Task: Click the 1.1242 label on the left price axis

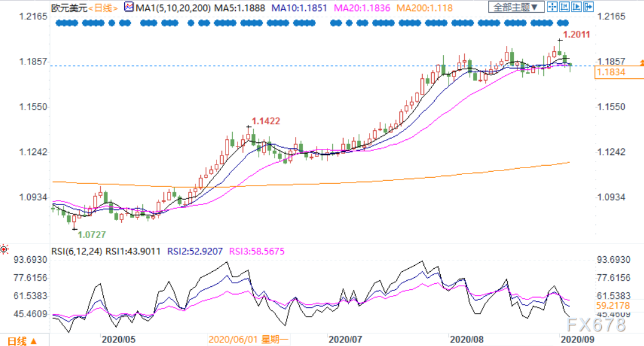Action: (33, 152)
